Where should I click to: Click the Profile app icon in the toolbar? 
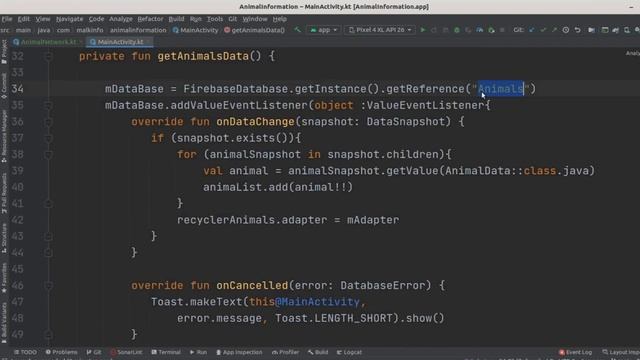[480, 30]
